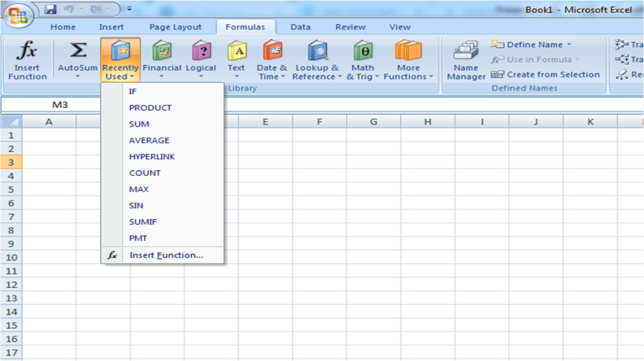This screenshot has width=644, height=361.
Task: Click the AutoSum sigma icon
Action: [77, 50]
